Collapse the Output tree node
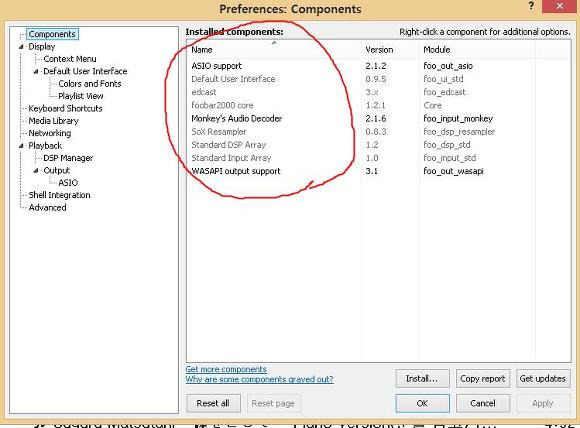580x428 pixels. point(36,171)
